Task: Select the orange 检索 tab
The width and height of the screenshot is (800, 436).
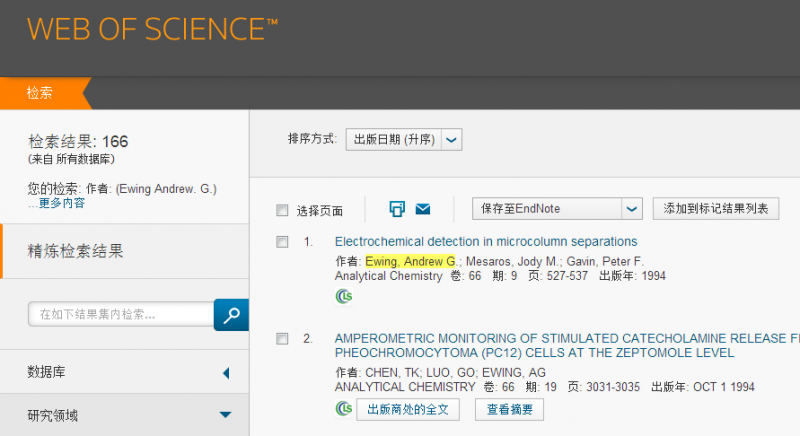Action: tap(40, 93)
